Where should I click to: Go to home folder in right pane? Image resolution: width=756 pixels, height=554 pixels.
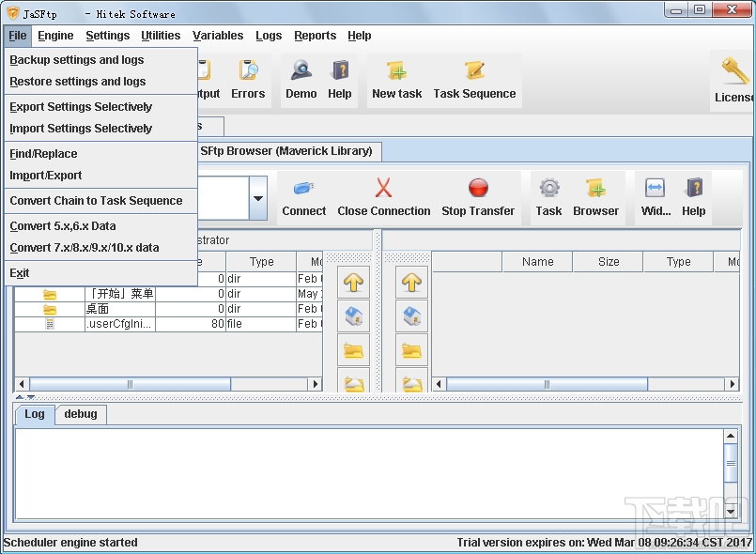(411, 316)
